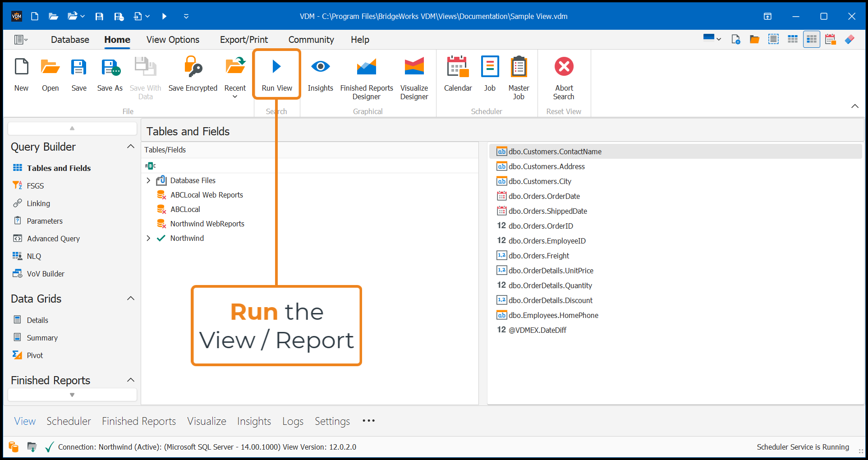Screen dimensions: 868x460
Task: Click title bar new document icon
Action: tap(35, 16)
